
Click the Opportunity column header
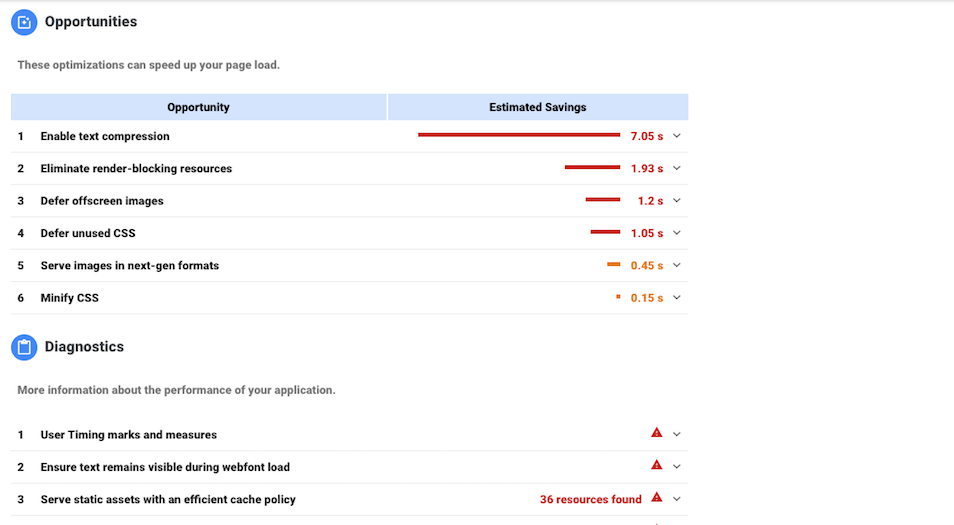(198, 107)
